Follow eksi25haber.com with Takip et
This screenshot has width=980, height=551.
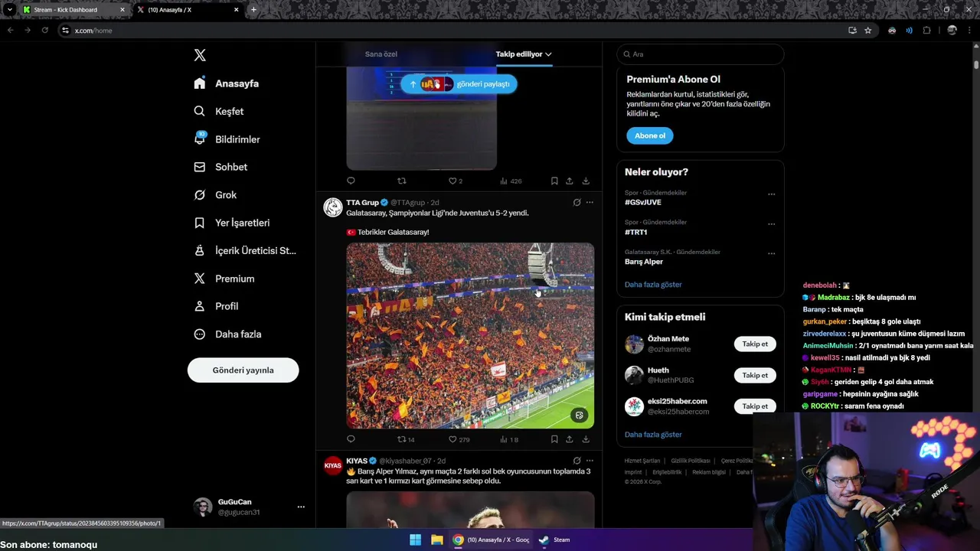pos(755,406)
